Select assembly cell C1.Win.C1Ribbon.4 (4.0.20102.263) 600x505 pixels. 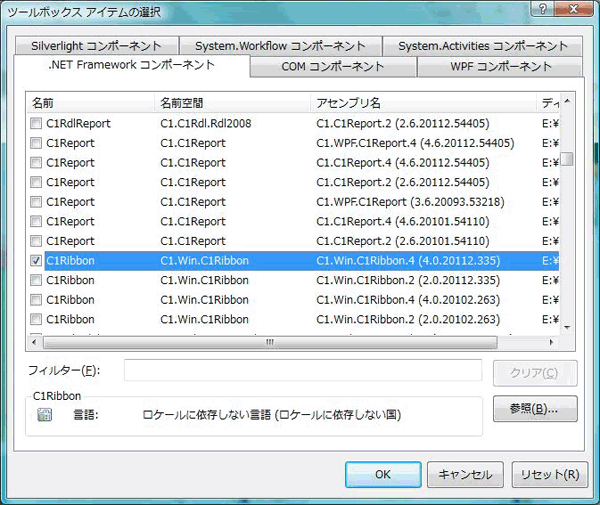tap(408, 300)
